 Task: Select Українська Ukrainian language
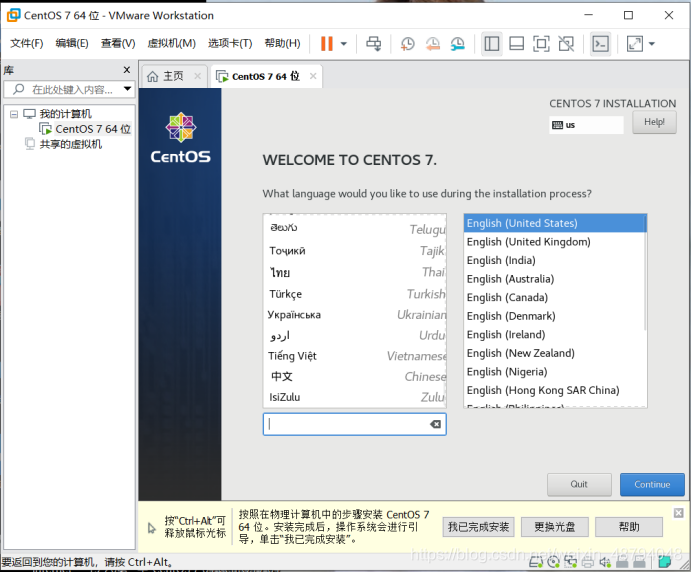[x=354, y=315]
